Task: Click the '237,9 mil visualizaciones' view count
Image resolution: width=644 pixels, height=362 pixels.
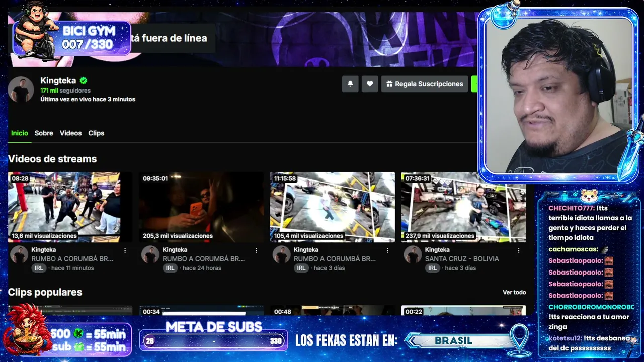Action: point(440,236)
